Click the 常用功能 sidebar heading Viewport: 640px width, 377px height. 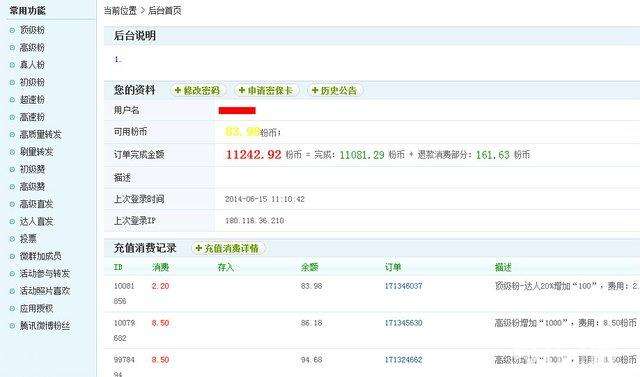pyautogui.click(x=27, y=10)
